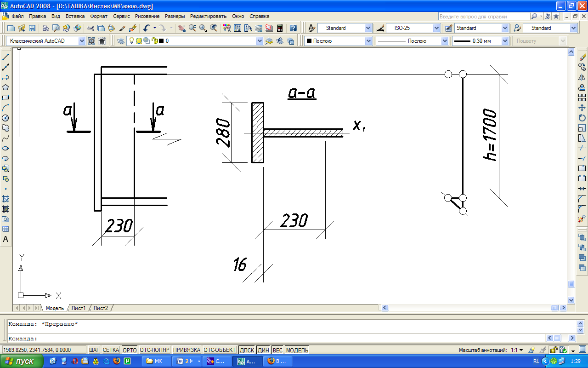588x368 pixels.
Task: Select the Explode tool
Action: click(x=582, y=219)
